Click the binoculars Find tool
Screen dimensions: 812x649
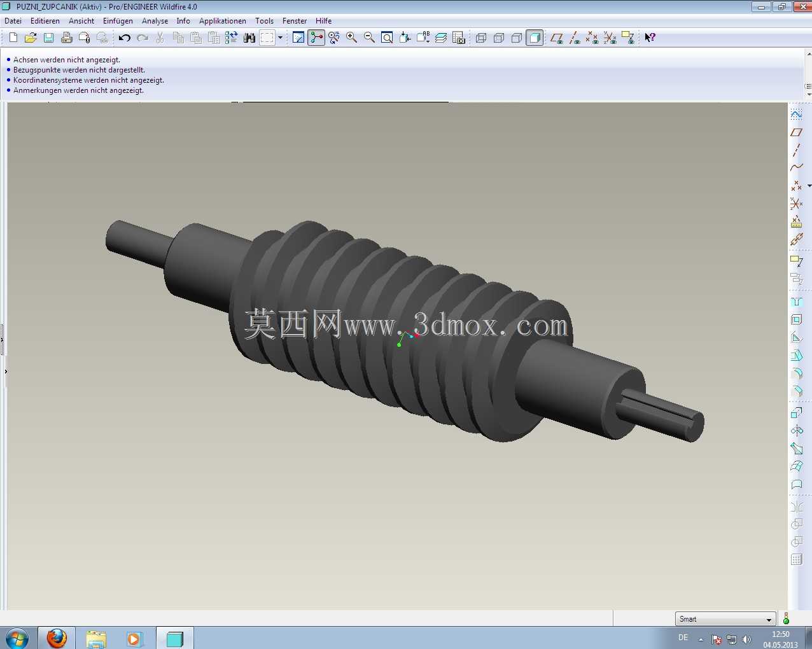[x=249, y=38]
